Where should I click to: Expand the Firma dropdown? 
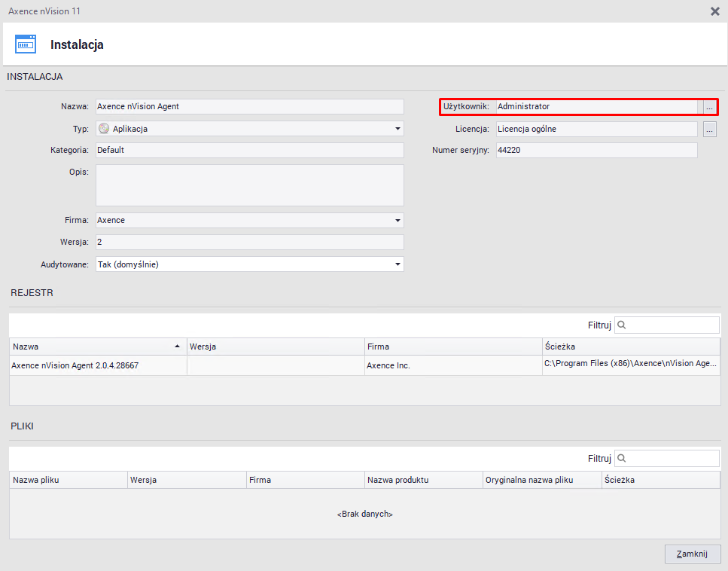click(x=398, y=221)
